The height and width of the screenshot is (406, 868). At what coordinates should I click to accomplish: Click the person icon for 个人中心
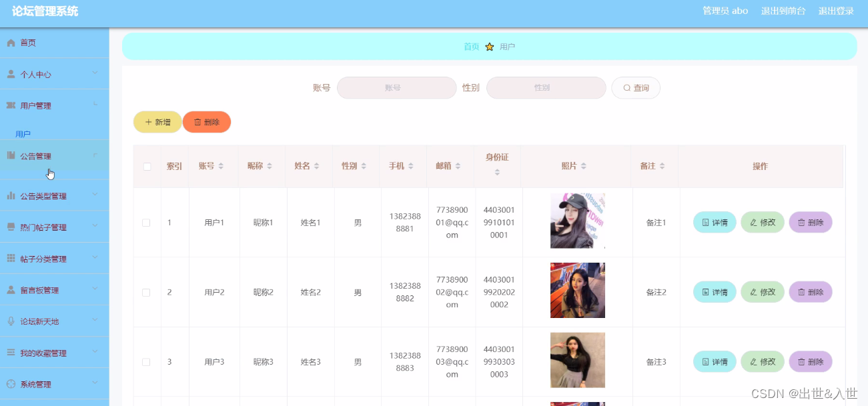[x=11, y=74]
